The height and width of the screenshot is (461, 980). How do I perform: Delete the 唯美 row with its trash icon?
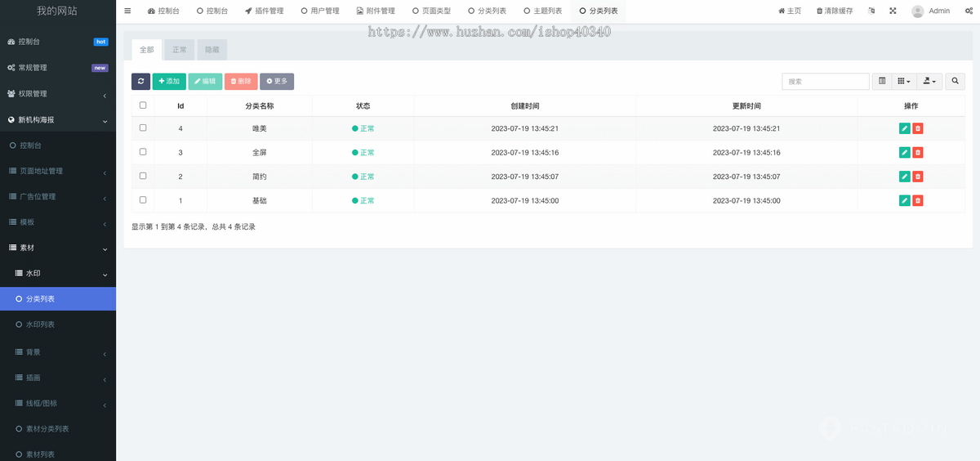click(x=918, y=128)
